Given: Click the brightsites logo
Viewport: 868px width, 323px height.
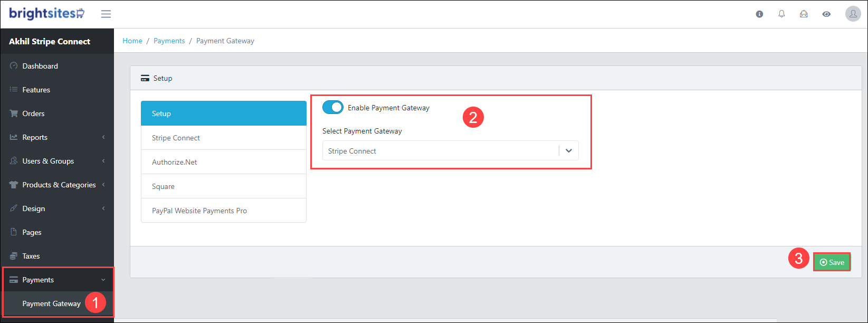Looking at the screenshot, I should click(x=47, y=14).
